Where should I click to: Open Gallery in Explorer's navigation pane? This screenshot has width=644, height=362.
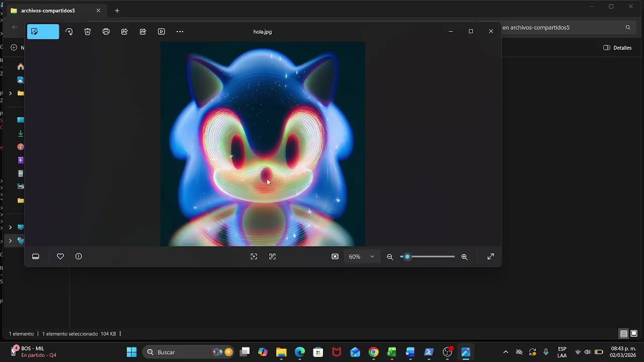coord(21,80)
